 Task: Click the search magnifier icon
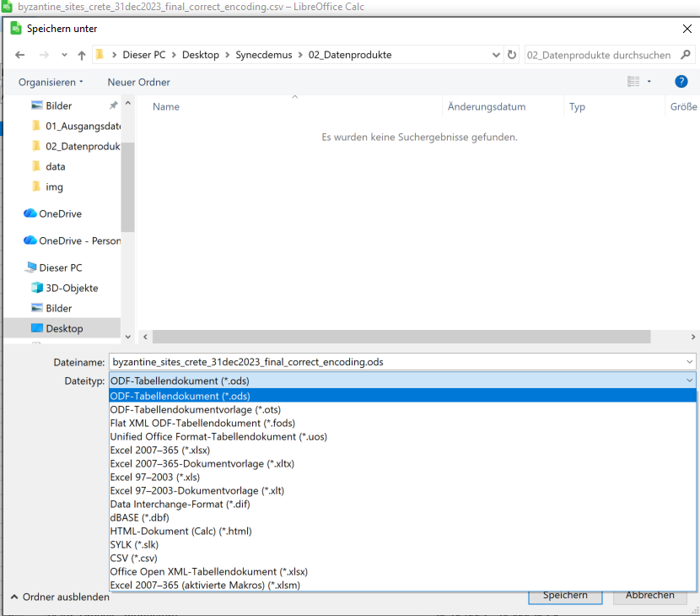686,55
